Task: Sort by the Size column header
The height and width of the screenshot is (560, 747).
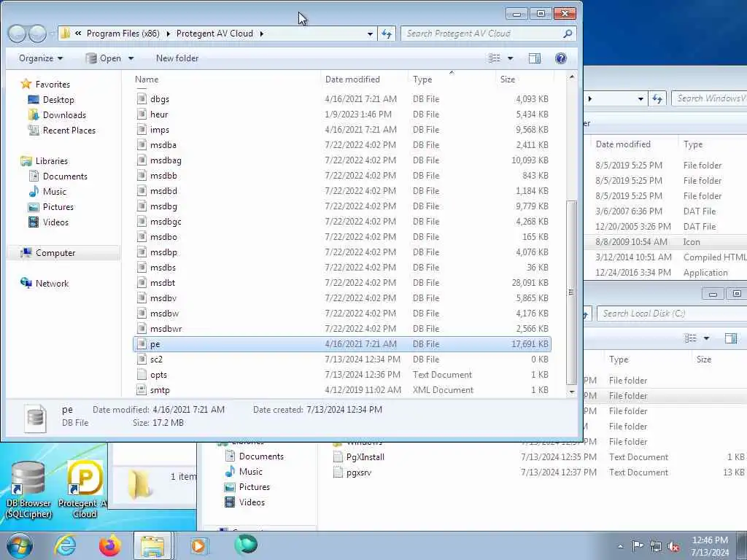Action: (508, 79)
